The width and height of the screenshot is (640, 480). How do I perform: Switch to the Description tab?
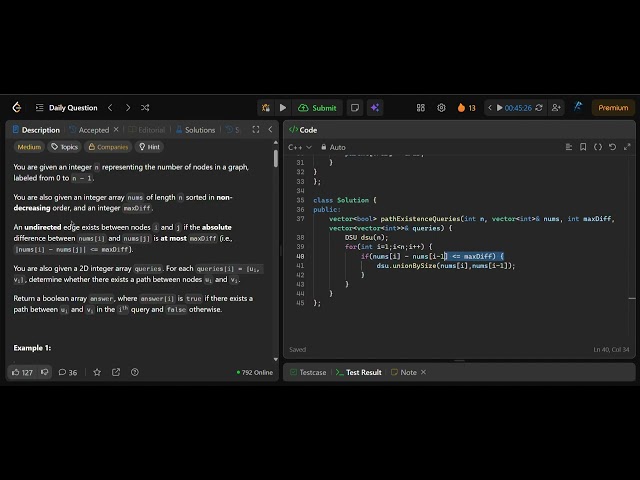point(36,130)
